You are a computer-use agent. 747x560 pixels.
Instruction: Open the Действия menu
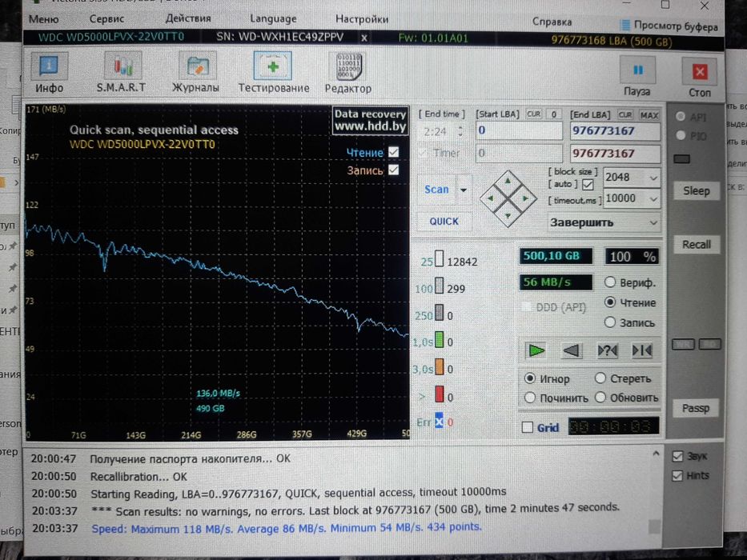click(x=188, y=19)
